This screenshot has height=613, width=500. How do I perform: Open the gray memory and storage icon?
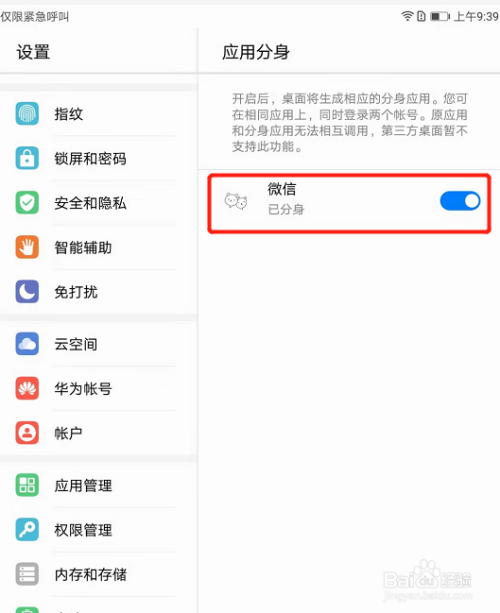[x=27, y=574]
